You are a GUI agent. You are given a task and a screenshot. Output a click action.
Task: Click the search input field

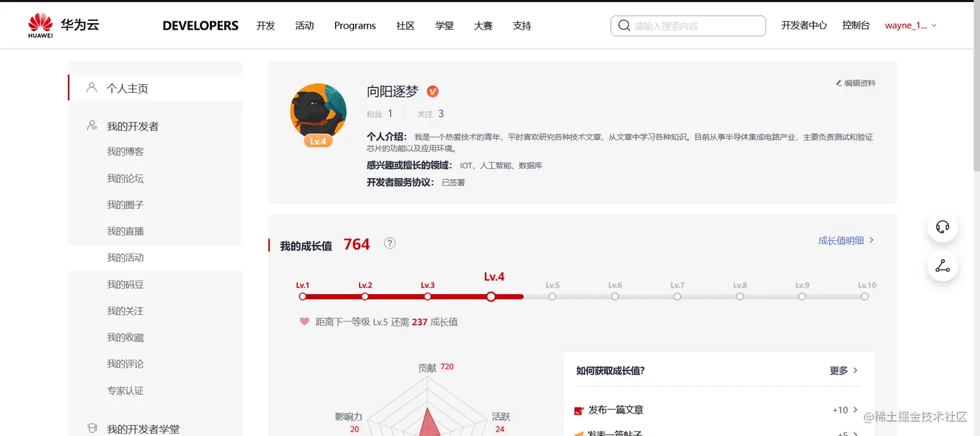point(688,26)
